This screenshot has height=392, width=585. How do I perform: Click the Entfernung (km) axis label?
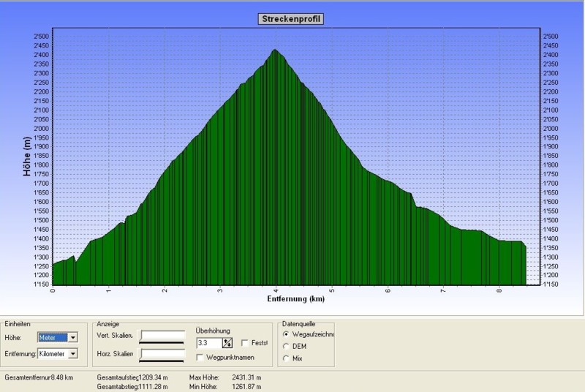(x=296, y=298)
